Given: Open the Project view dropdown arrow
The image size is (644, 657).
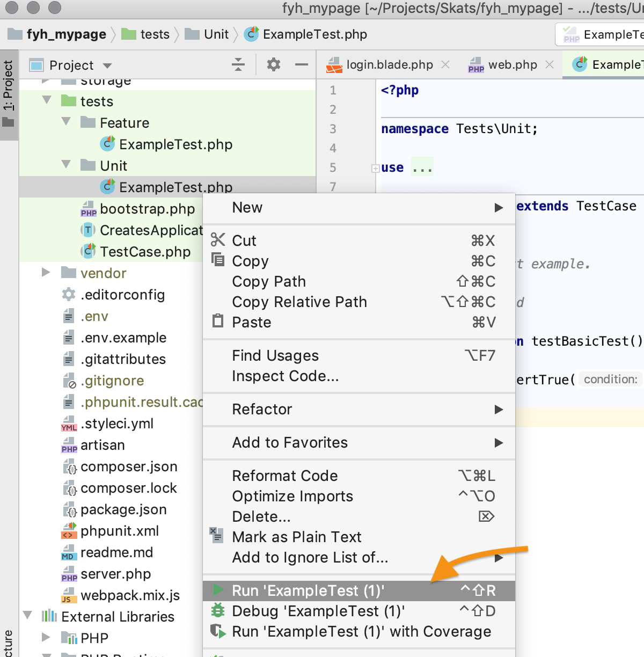Looking at the screenshot, I should 107,65.
